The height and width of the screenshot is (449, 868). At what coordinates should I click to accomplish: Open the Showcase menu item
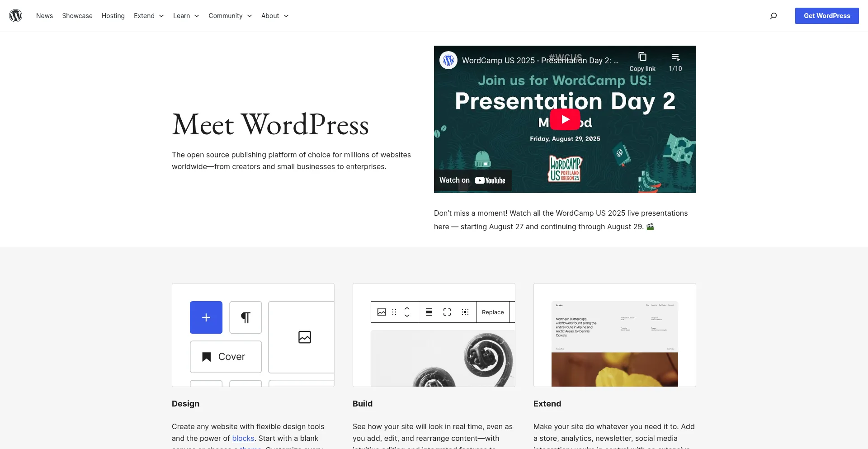click(x=77, y=16)
